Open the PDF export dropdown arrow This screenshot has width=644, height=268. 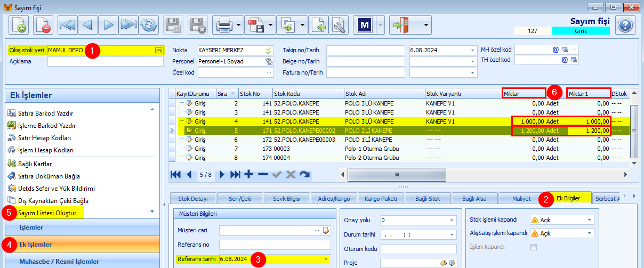coord(270,25)
